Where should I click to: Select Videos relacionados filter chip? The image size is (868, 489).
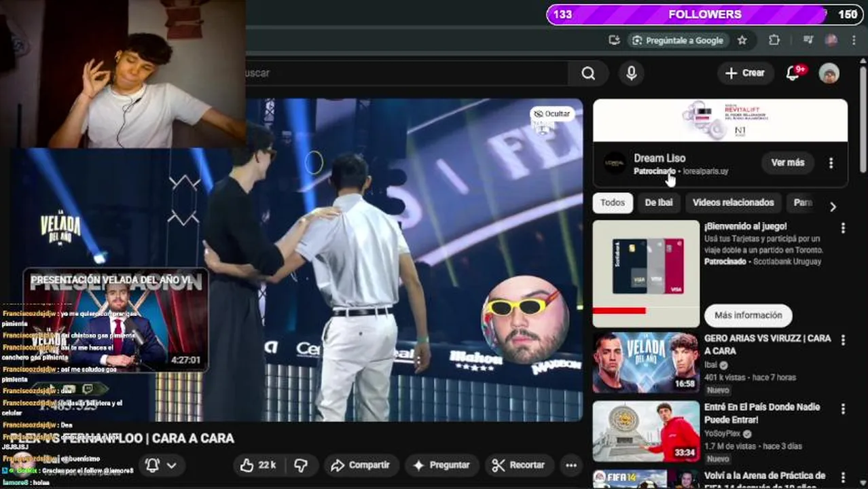point(733,203)
